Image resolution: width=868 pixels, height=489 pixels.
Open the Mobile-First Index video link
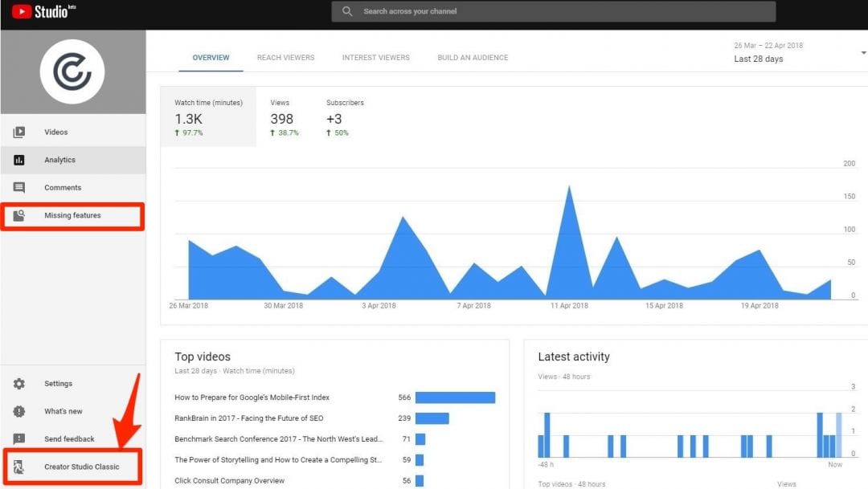(x=252, y=397)
